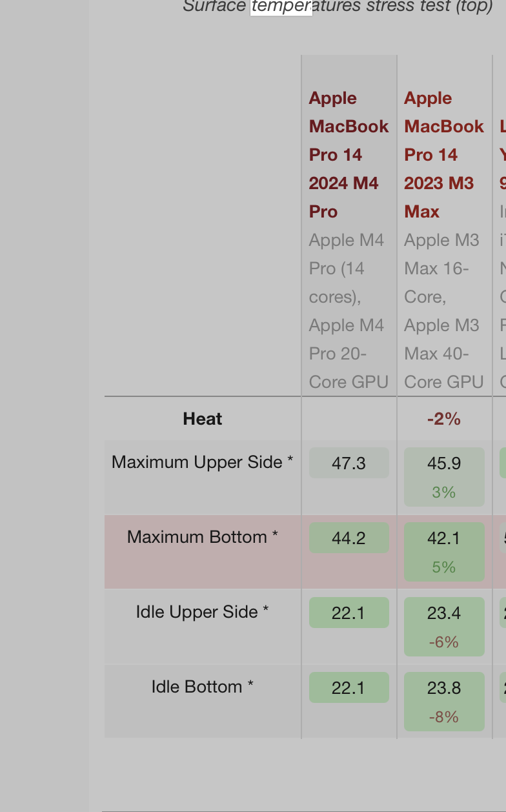Select the Idle Upper Side row label

coord(203,612)
